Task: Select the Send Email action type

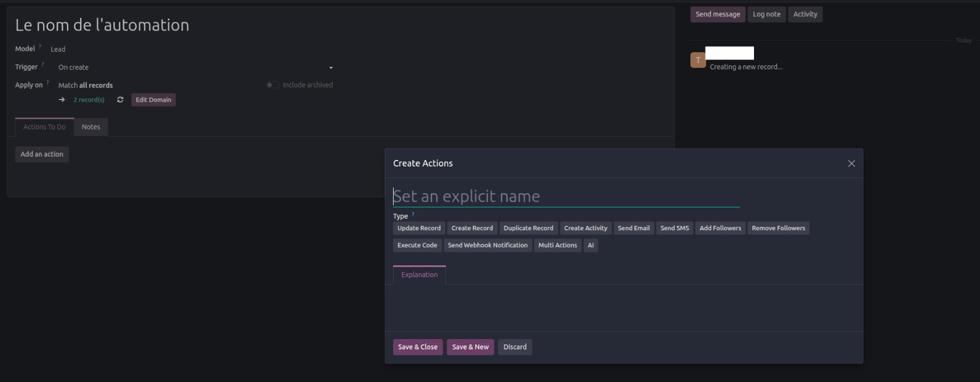Action: [x=634, y=228]
